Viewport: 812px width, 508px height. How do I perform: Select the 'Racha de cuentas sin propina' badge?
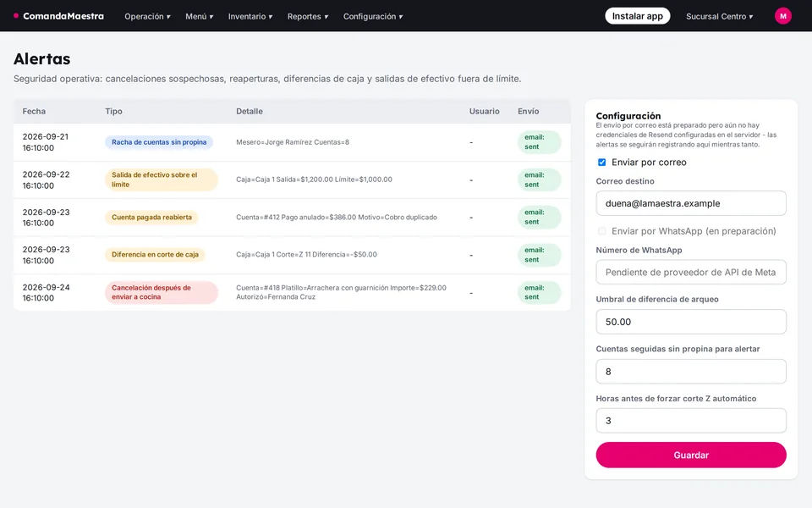(x=159, y=142)
